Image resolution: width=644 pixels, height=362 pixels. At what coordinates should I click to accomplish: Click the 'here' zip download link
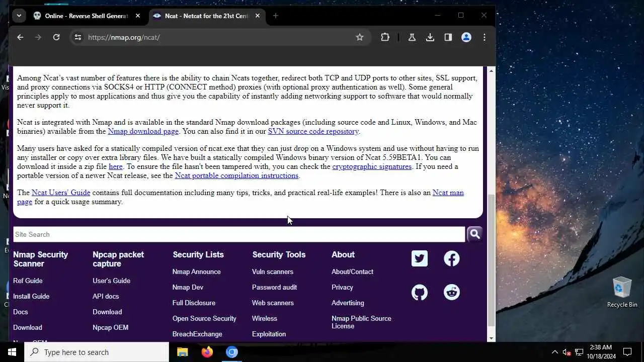click(x=116, y=166)
